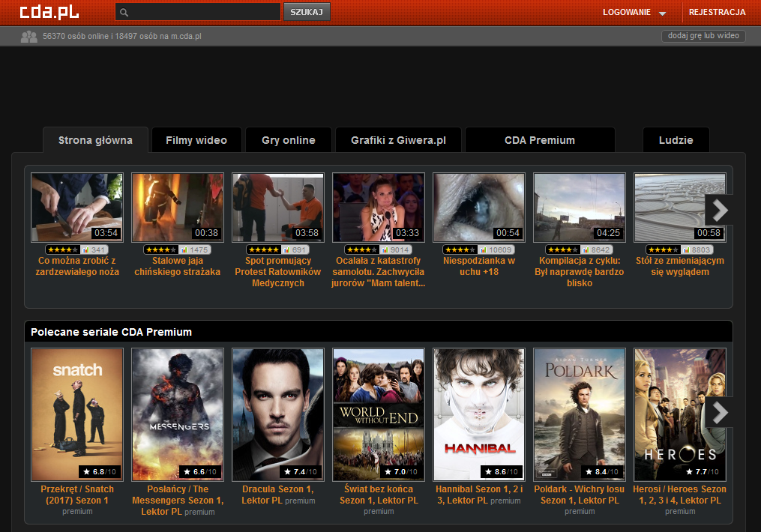The height and width of the screenshot is (532, 761).
Task: Open the CDA Premium tab
Action: 539,140
